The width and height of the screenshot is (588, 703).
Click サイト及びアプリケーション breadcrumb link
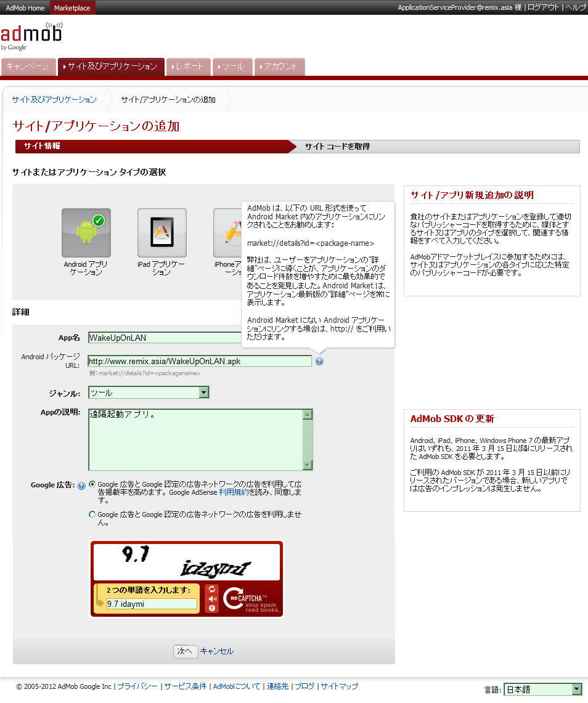54,100
